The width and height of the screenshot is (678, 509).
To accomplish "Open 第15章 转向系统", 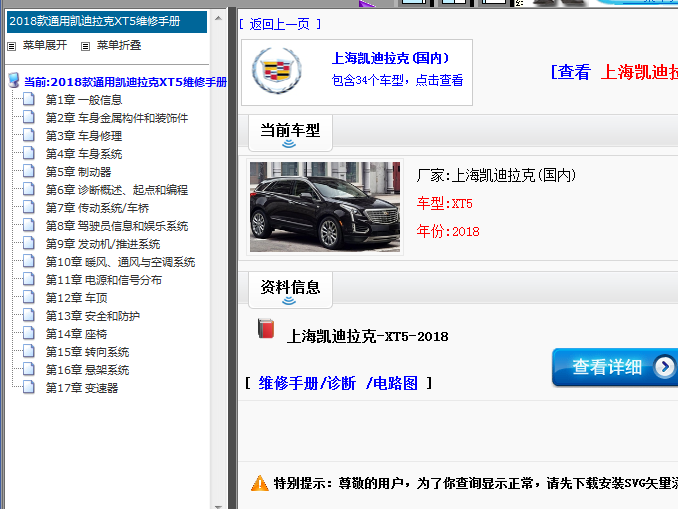I will pyautogui.click(x=87, y=352).
